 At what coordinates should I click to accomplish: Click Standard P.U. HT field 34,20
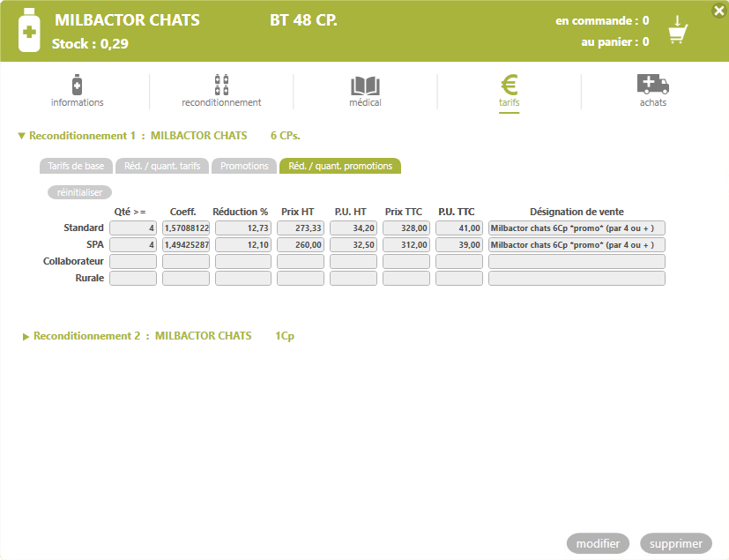353,228
